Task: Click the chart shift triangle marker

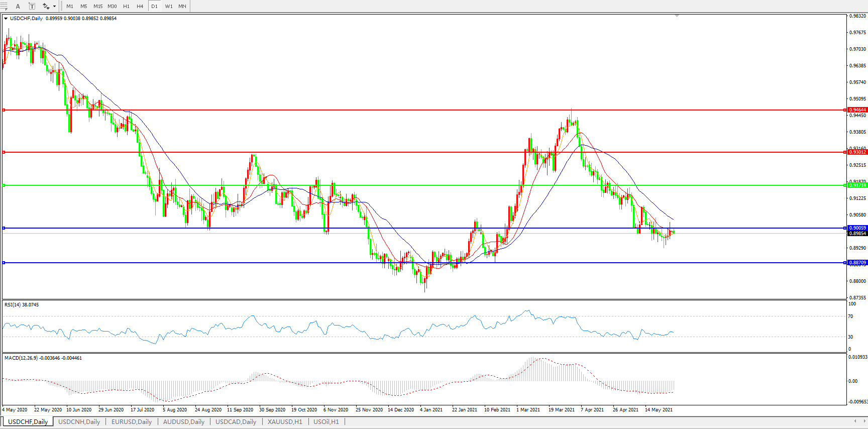Action: [677, 16]
